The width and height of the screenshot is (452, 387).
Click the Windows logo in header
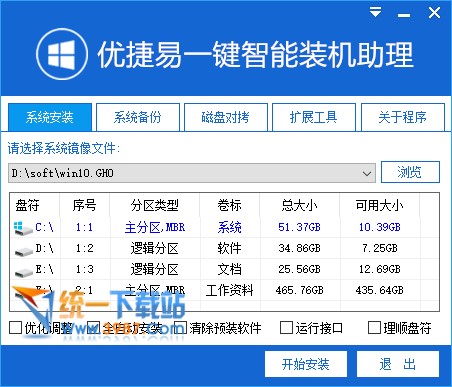(x=62, y=54)
